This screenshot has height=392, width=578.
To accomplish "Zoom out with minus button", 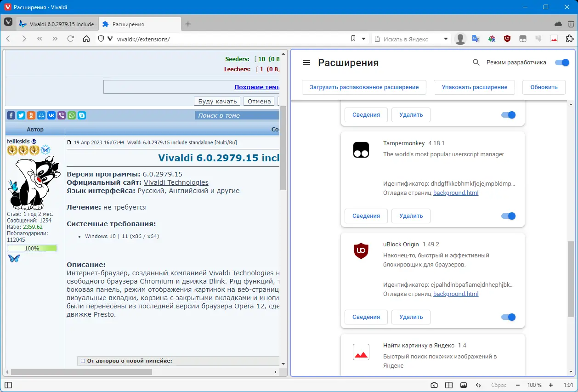I will pos(518,385).
